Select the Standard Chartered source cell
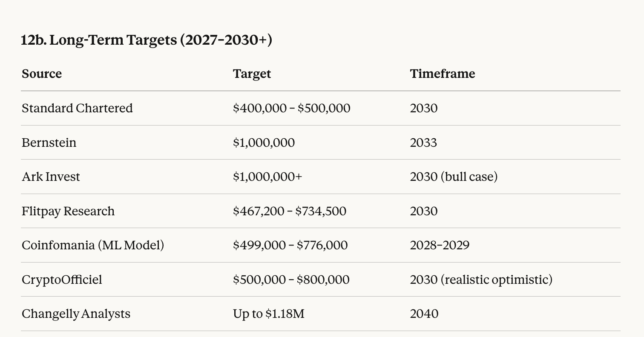 [77, 108]
